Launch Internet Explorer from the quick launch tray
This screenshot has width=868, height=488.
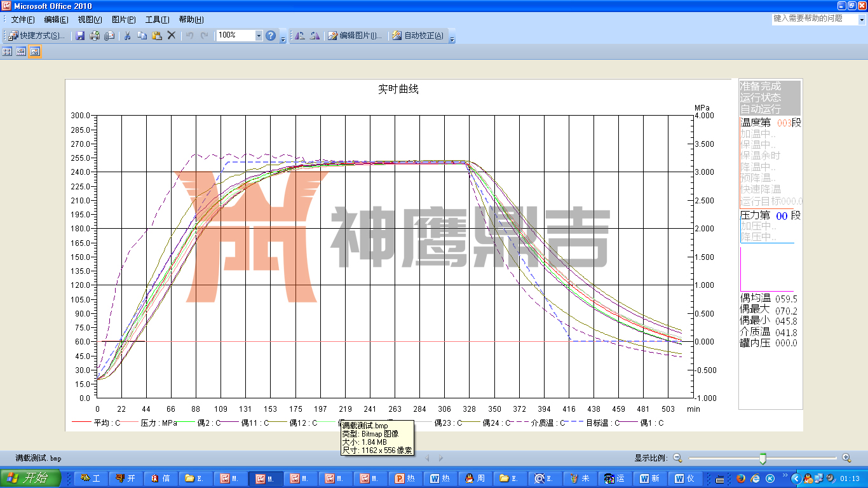pos(756,478)
